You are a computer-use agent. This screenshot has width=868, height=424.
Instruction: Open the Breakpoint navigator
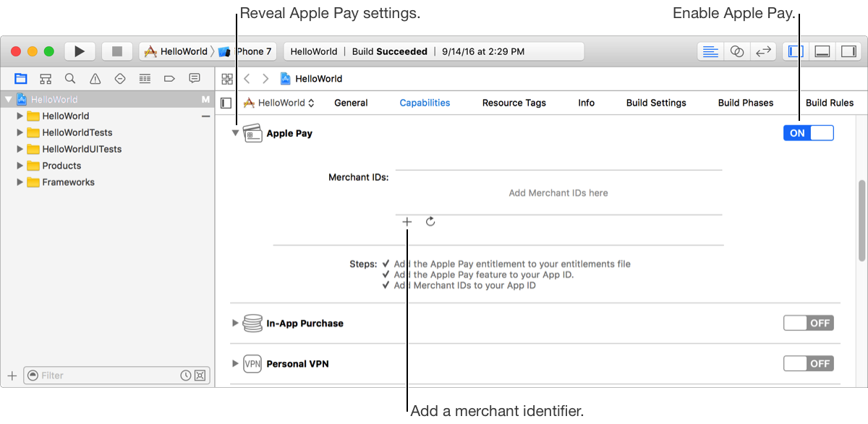click(169, 78)
